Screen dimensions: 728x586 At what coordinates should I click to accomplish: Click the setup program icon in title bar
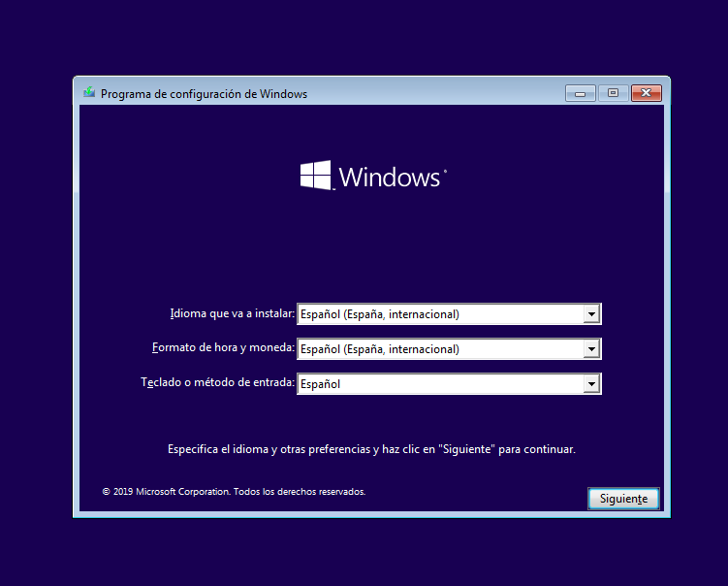point(89,93)
